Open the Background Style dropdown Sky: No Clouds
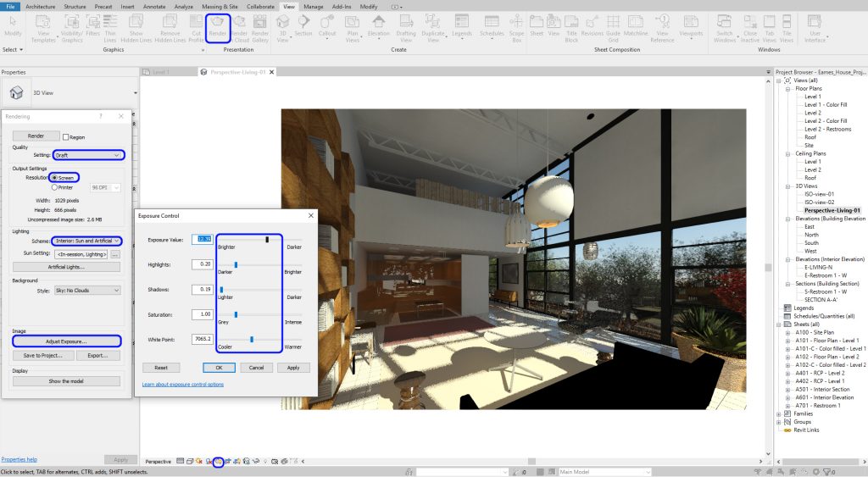The width and height of the screenshot is (868, 477). tap(87, 291)
